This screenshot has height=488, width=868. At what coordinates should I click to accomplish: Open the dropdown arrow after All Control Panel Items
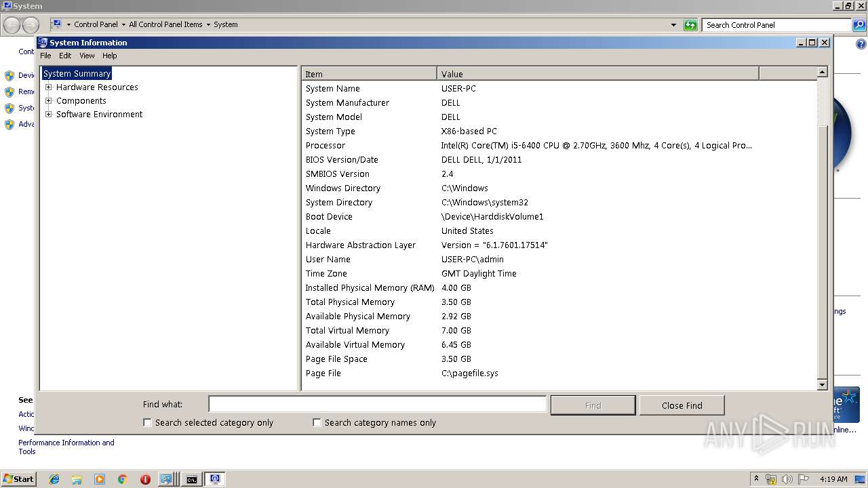point(208,24)
